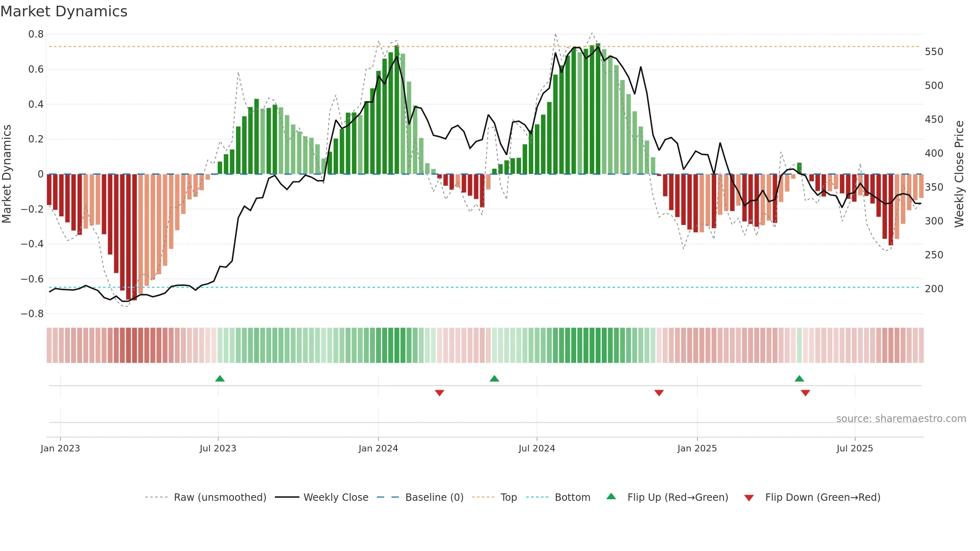Click the 0.8 left axis tick label
980x551 pixels.
(x=36, y=34)
